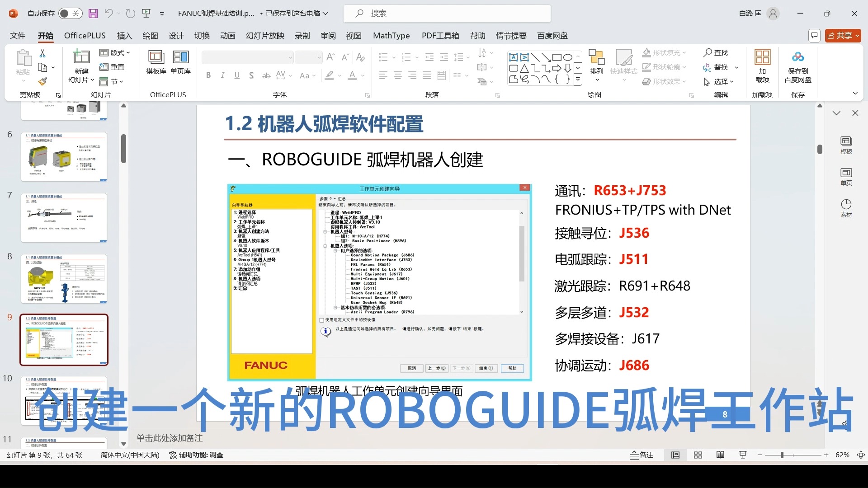This screenshot has height=488, width=868.
Task: Click language indicator 简体中文(中国大陆)
Action: pos(130,455)
